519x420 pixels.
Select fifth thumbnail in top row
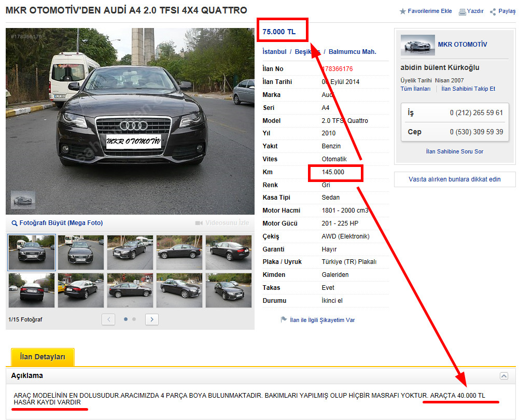228,253
